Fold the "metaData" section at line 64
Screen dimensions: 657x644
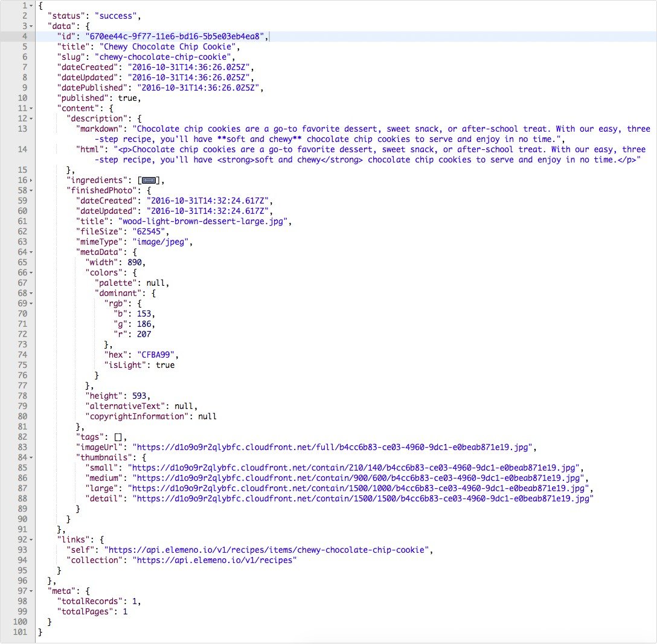(31, 253)
